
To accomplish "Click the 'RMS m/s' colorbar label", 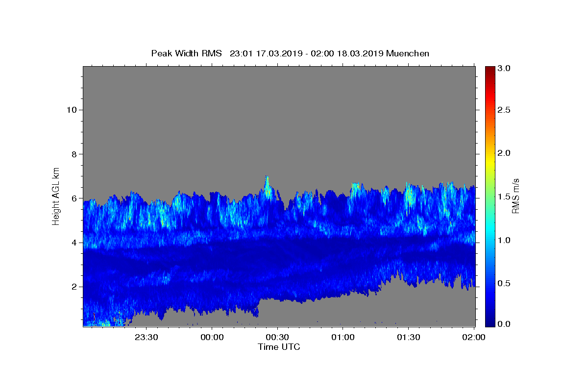I will coord(515,196).
